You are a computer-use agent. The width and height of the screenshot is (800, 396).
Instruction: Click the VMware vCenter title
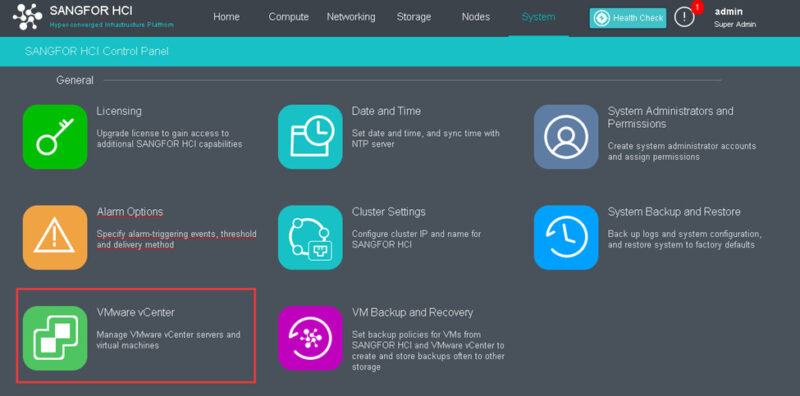[x=136, y=312]
